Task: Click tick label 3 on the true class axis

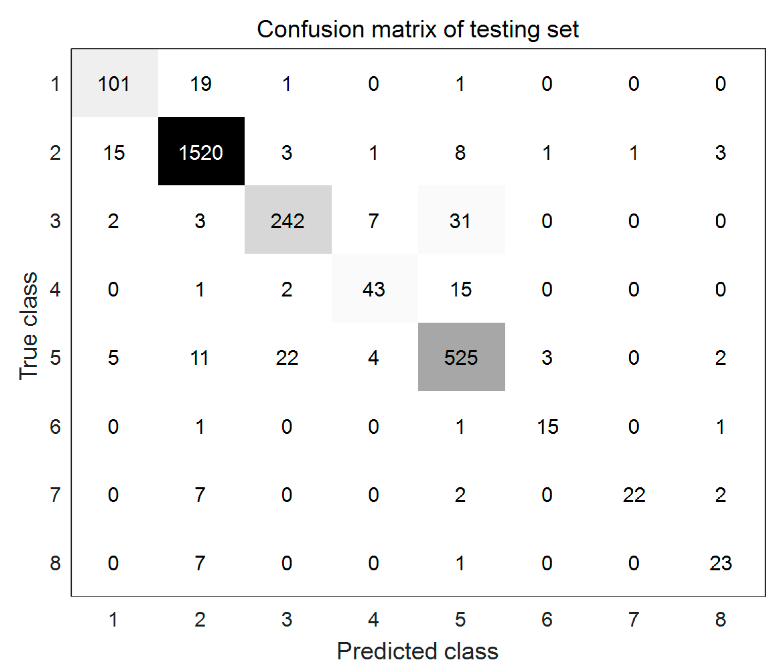Action: pos(55,221)
